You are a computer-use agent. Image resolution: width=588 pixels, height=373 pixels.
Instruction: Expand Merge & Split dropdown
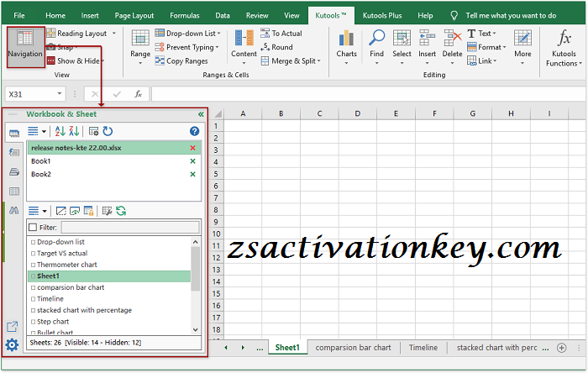[318, 60]
